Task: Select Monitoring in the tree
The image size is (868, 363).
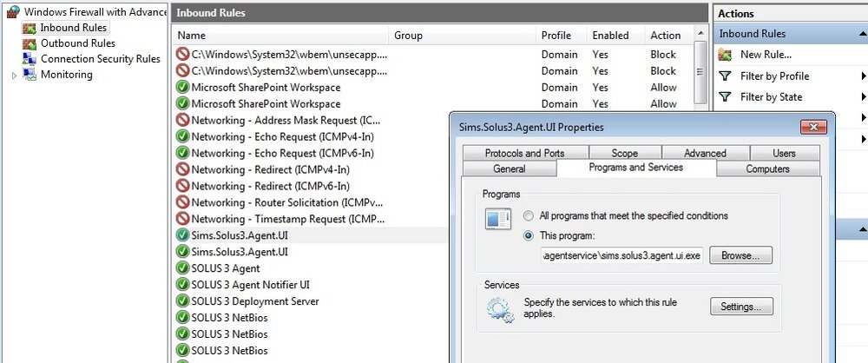Action: tap(67, 75)
